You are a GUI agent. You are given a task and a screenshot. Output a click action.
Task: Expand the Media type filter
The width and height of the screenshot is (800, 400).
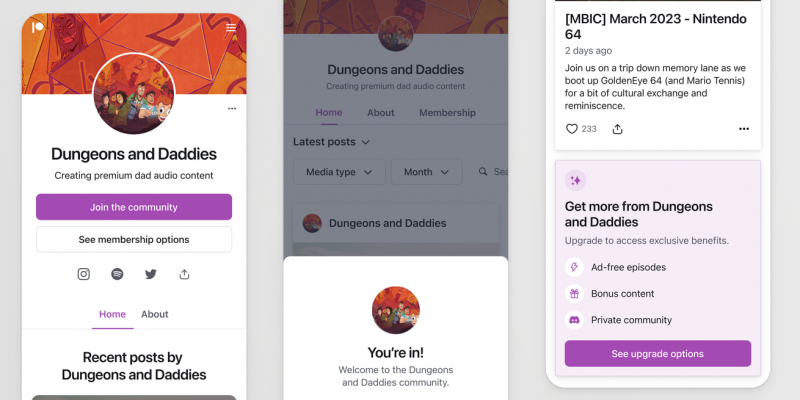pyautogui.click(x=339, y=172)
